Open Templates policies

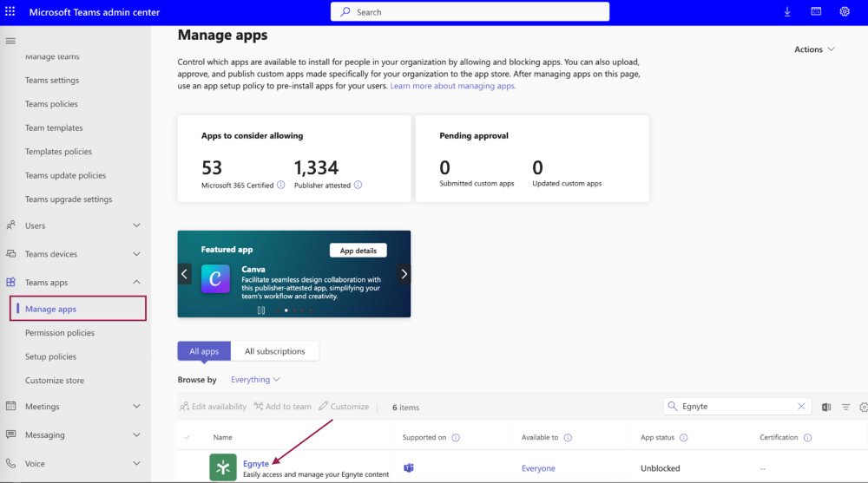click(x=58, y=152)
